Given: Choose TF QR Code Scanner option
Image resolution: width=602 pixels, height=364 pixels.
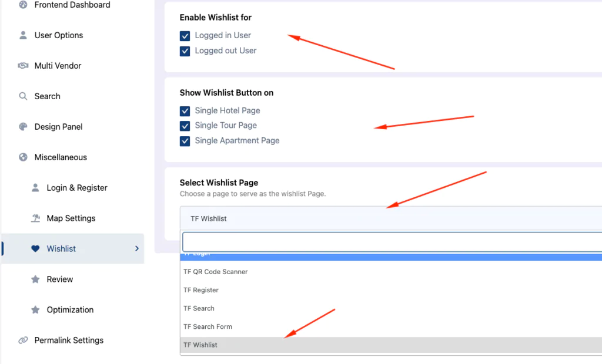Looking at the screenshot, I should pyautogui.click(x=391, y=272).
